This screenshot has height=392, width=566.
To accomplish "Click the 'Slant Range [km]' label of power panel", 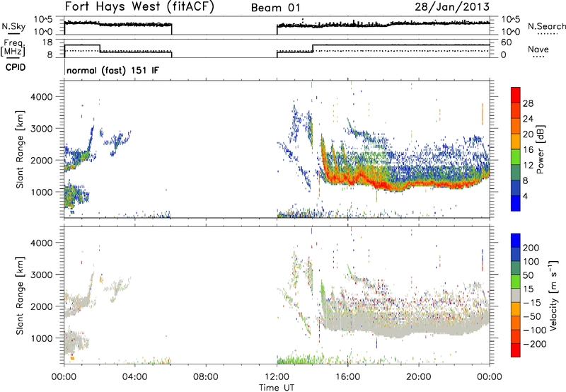I will click(20, 149).
